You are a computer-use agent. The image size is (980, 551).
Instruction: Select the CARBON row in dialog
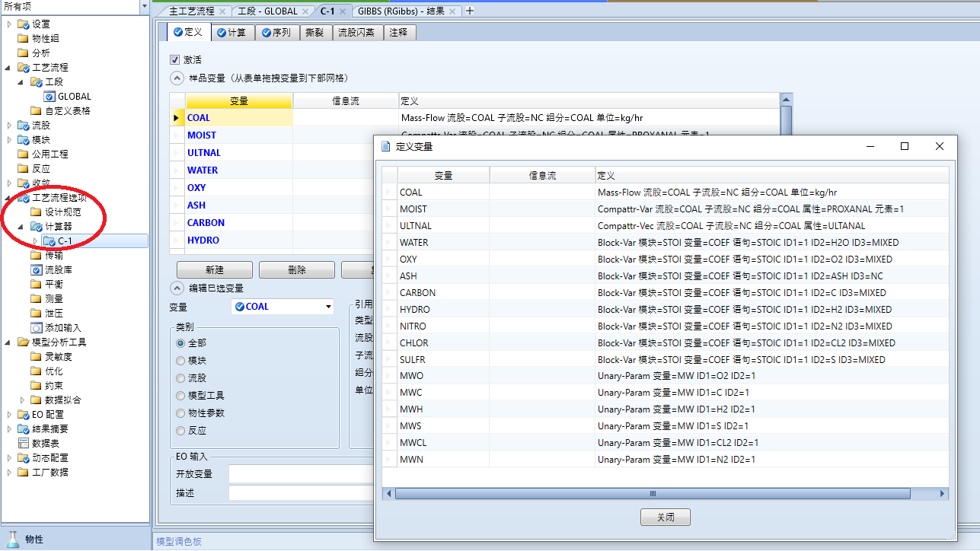pyautogui.click(x=666, y=293)
